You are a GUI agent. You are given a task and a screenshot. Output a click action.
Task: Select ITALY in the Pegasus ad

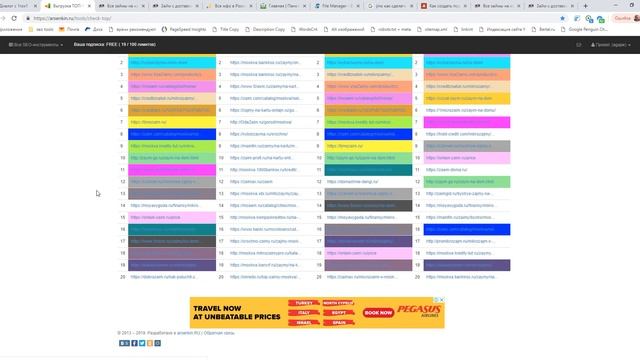(x=304, y=313)
